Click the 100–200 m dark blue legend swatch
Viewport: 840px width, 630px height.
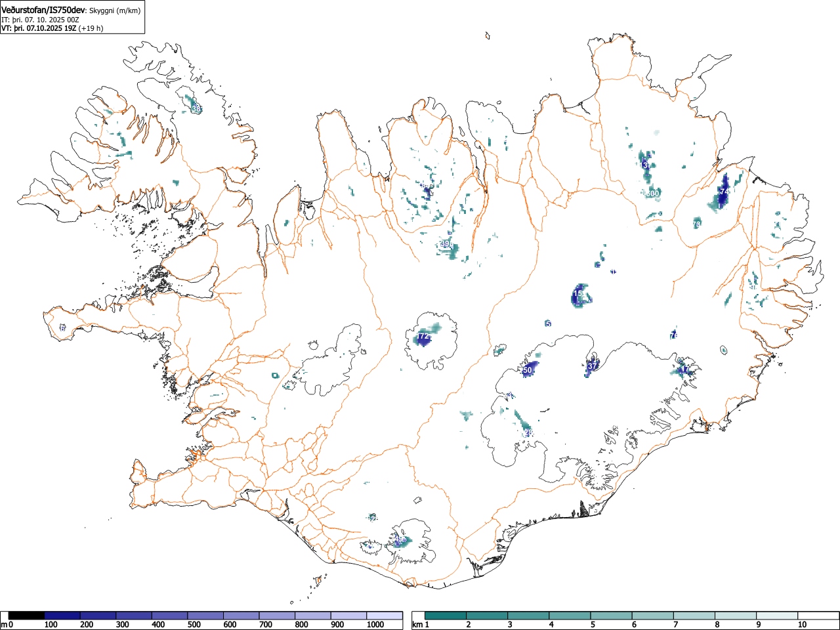tap(62, 616)
